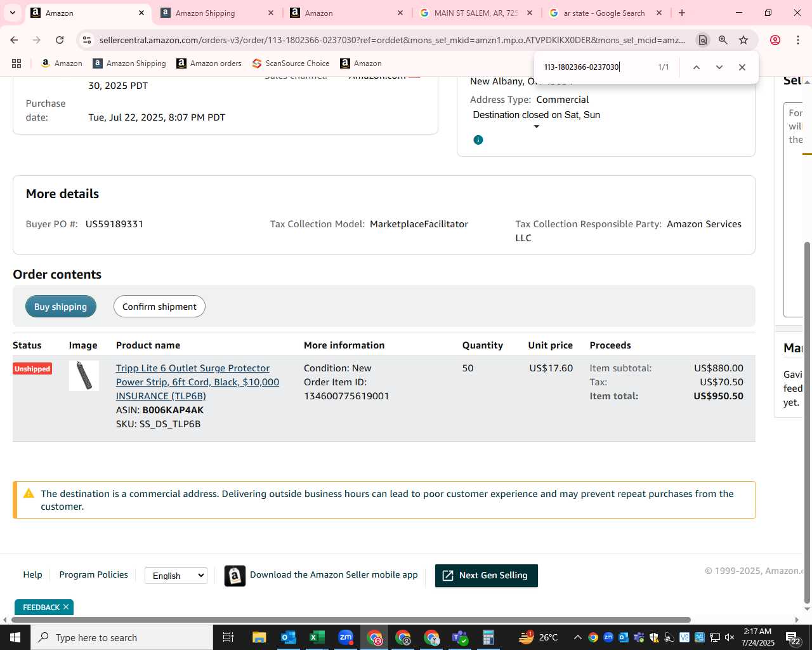The image size is (812, 650).
Task: Open the Amazon orders bookmark
Action: click(209, 63)
